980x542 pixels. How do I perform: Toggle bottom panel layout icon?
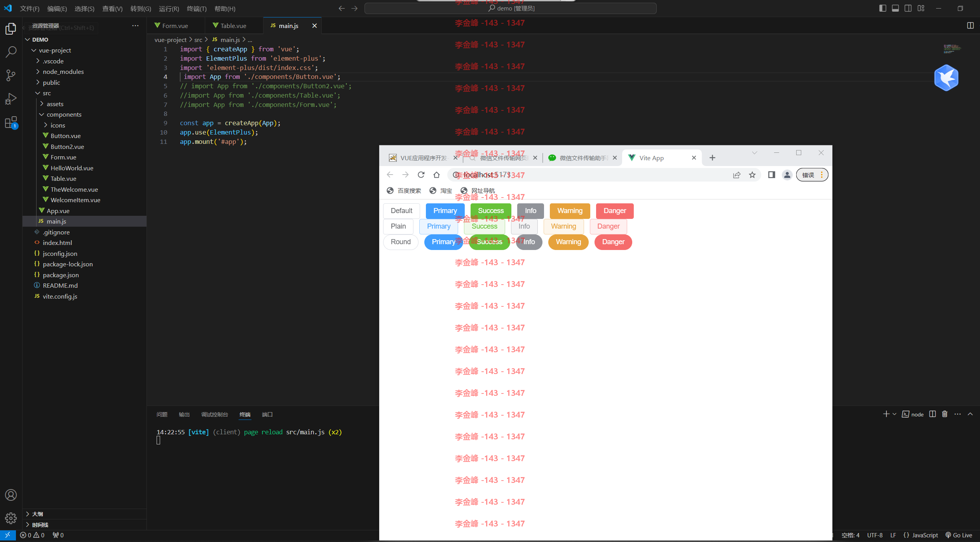tap(895, 9)
